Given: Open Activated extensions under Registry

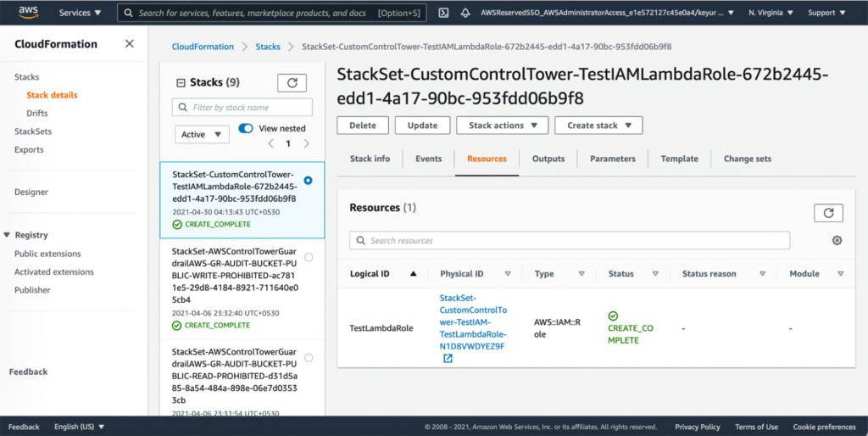Looking at the screenshot, I should (x=53, y=272).
